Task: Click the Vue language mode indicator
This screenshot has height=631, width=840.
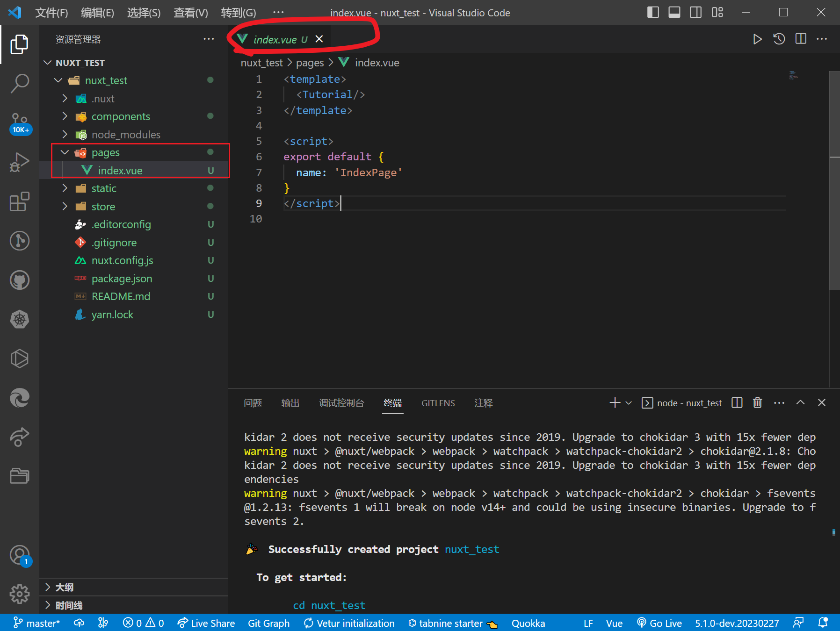Action: (614, 623)
